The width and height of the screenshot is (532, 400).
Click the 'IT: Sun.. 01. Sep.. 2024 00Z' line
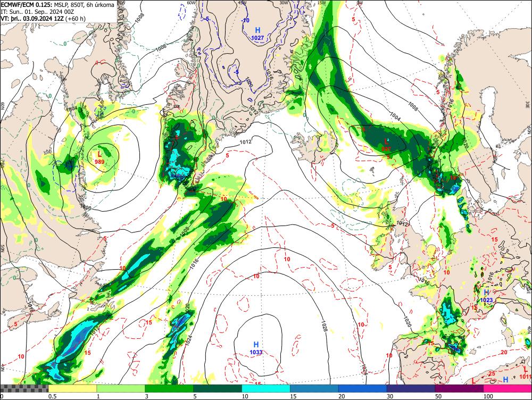(x=37, y=12)
